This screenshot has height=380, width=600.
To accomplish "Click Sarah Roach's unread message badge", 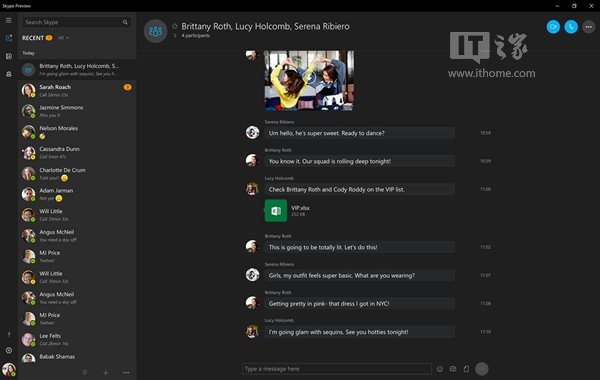I will point(127,87).
